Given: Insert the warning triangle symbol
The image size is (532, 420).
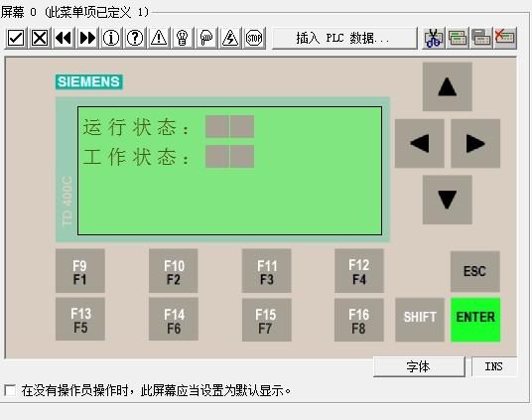Looking at the screenshot, I should [159, 38].
